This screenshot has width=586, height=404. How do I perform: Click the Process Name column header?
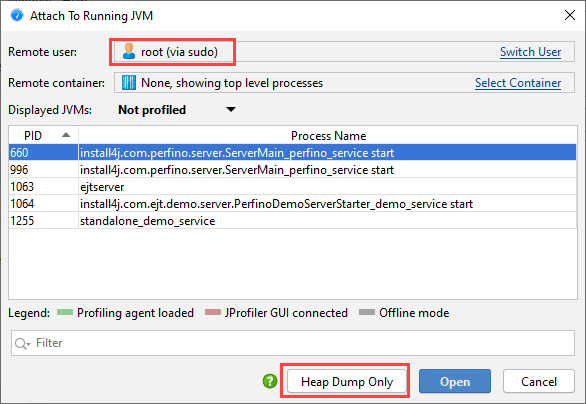coord(328,135)
